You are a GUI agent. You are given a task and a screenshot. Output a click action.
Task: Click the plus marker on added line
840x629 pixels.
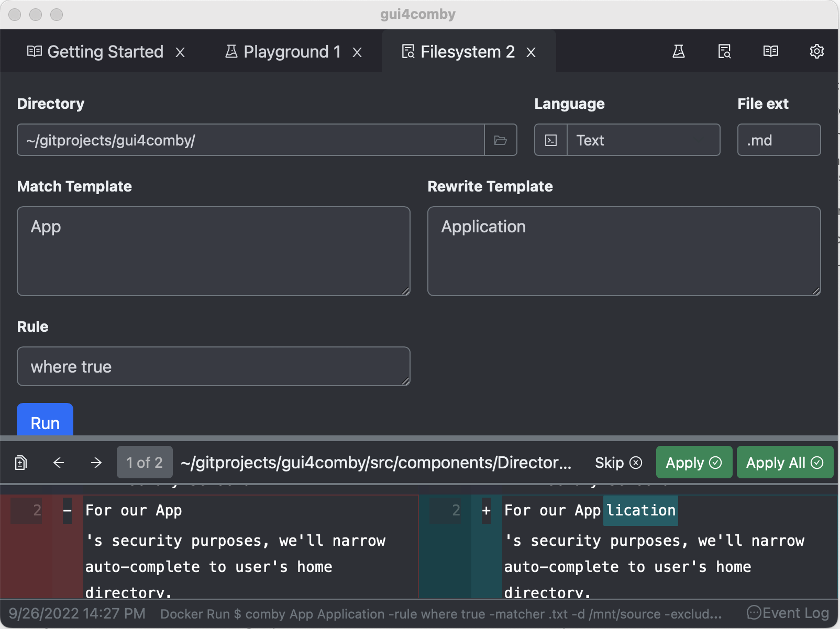486,510
